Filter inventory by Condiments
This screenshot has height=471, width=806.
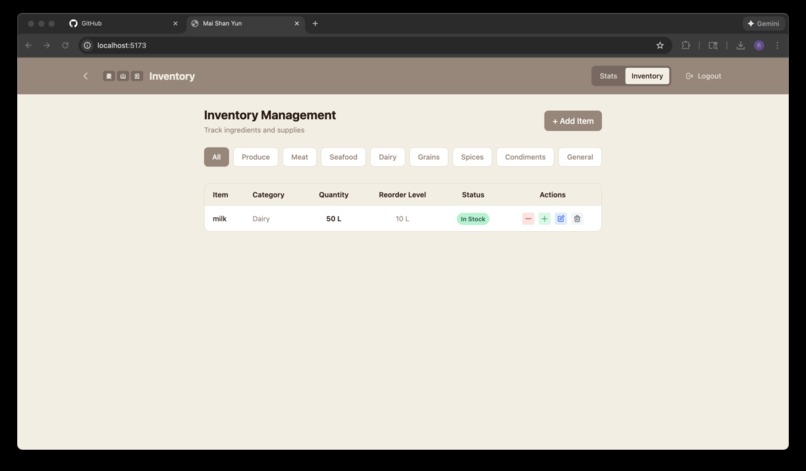525,157
